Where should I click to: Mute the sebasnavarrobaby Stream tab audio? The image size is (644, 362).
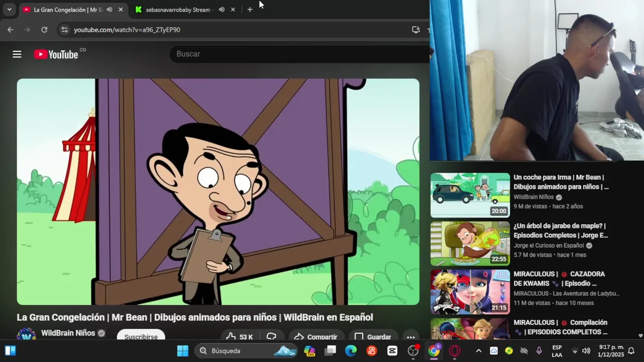point(221,10)
